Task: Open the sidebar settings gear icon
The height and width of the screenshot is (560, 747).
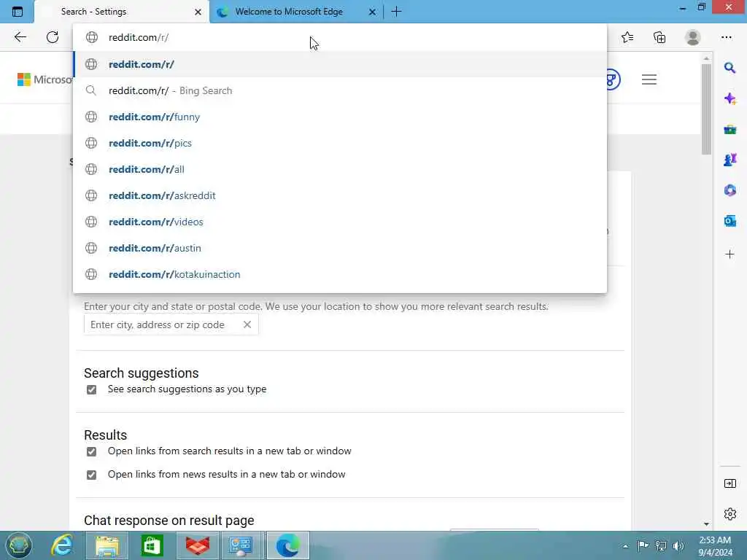Action: click(x=729, y=514)
